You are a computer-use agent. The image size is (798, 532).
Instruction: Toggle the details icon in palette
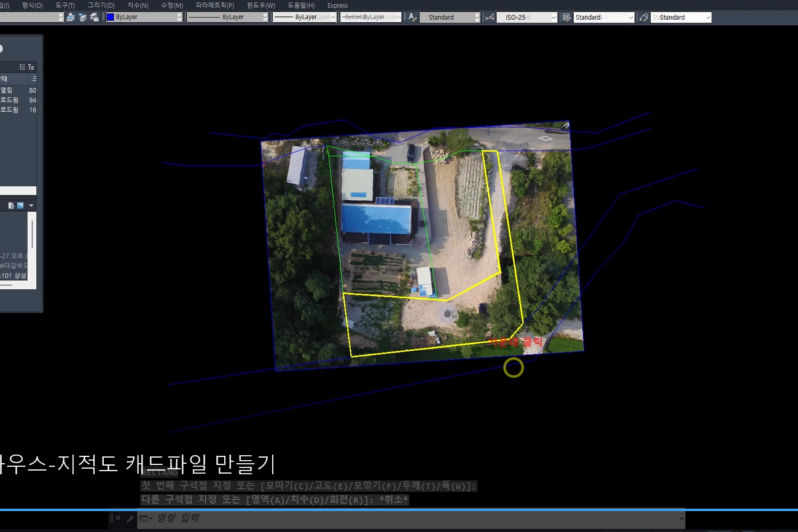click(11, 205)
